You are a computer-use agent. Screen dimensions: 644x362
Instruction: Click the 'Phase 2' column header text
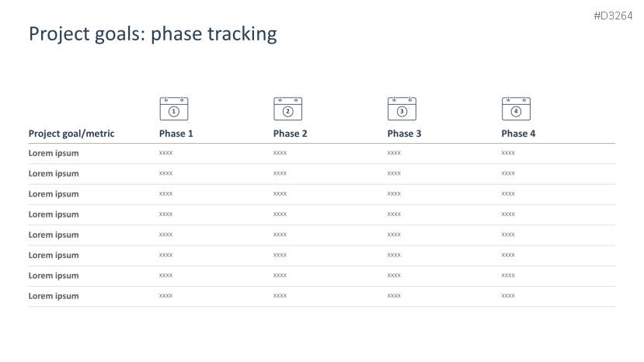click(290, 134)
